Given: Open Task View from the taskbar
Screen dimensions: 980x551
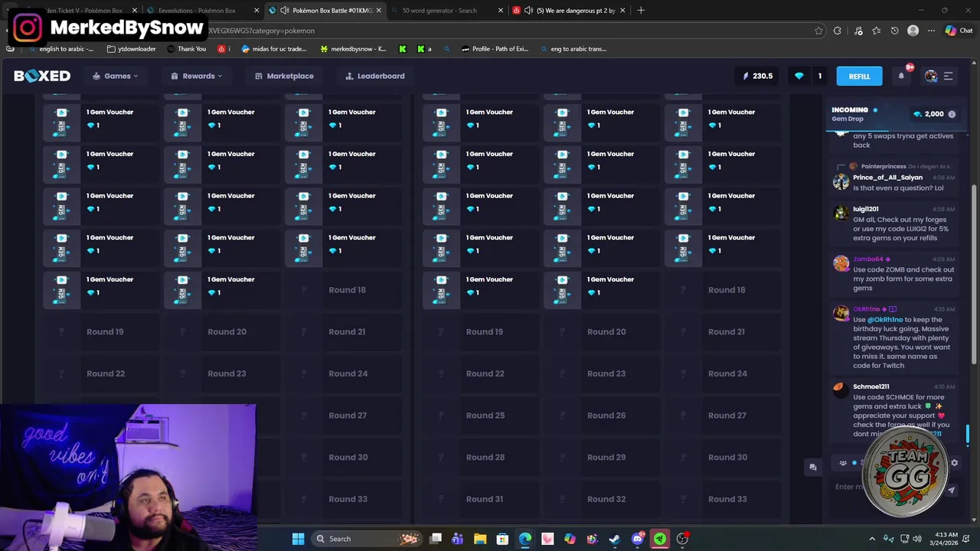Looking at the screenshot, I should pyautogui.click(x=436, y=539).
